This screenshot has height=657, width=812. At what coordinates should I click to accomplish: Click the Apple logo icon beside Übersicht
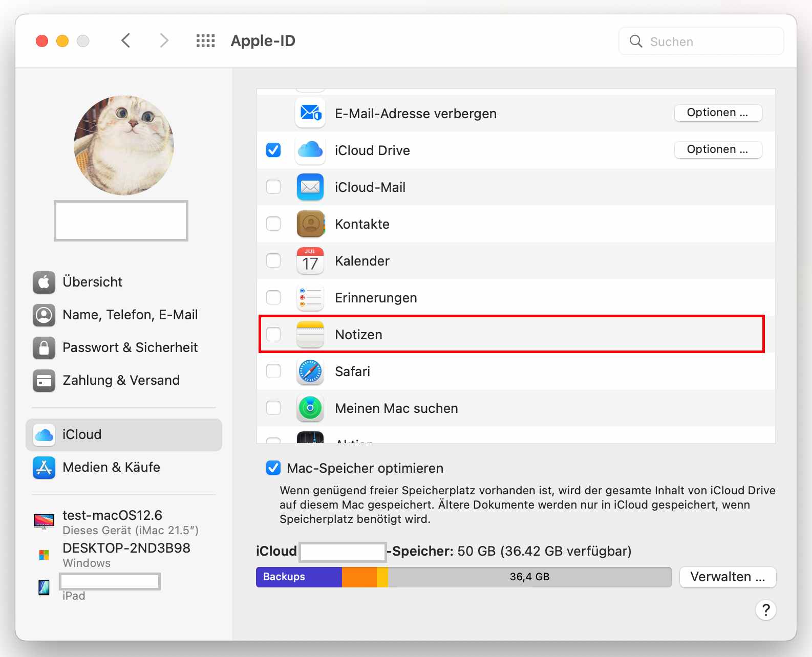(x=44, y=282)
